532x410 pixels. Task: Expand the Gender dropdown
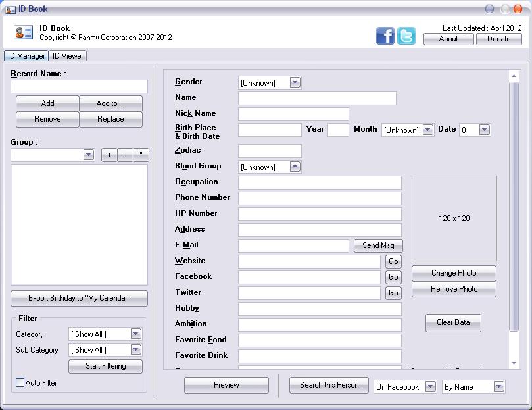pos(295,83)
